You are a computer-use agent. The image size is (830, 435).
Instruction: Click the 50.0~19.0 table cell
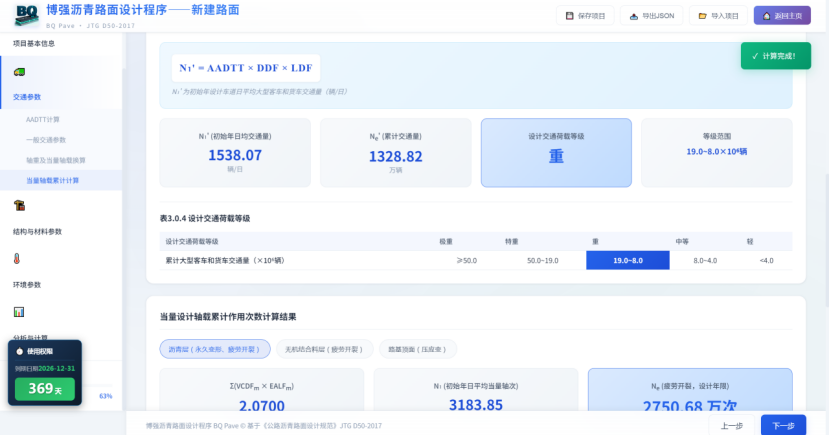543,260
